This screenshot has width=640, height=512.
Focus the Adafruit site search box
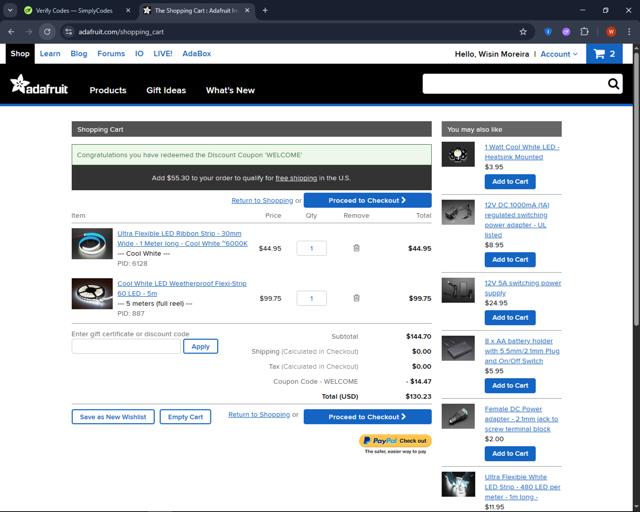(x=514, y=84)
